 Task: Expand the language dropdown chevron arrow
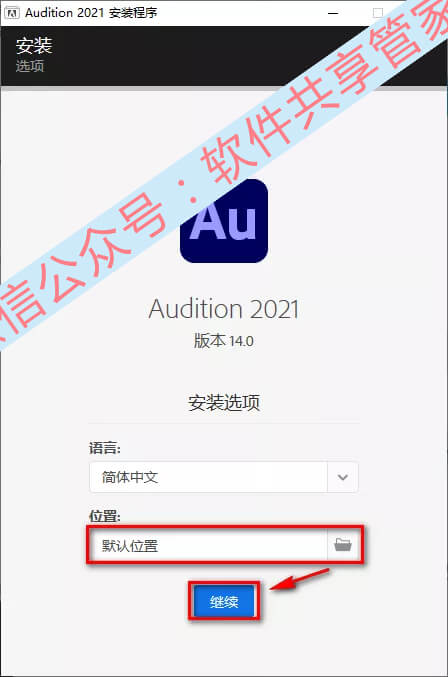[x=343, y=477]
